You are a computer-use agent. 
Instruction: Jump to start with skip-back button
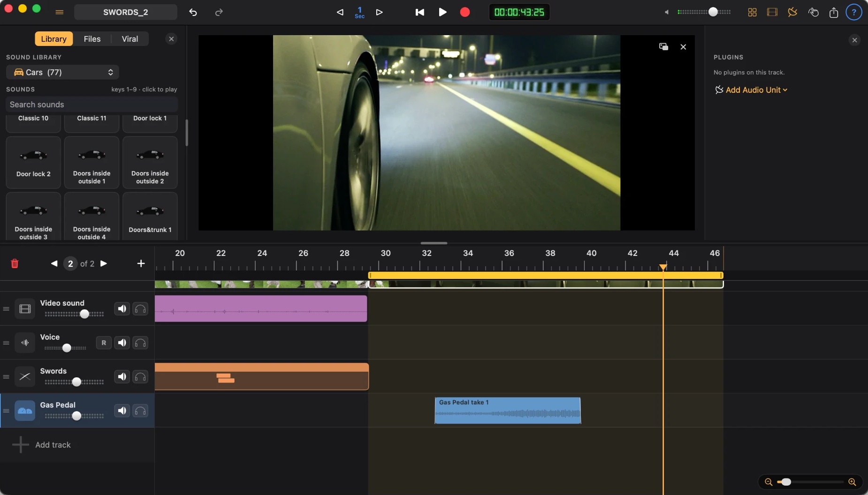click(x=420, y=12)
